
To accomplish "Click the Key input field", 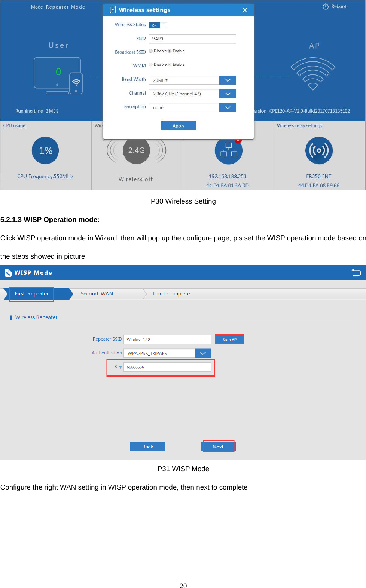I will pos(167,367).
